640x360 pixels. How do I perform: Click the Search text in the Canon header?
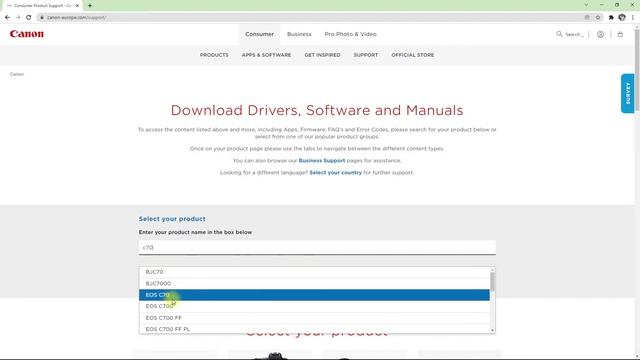574,35
